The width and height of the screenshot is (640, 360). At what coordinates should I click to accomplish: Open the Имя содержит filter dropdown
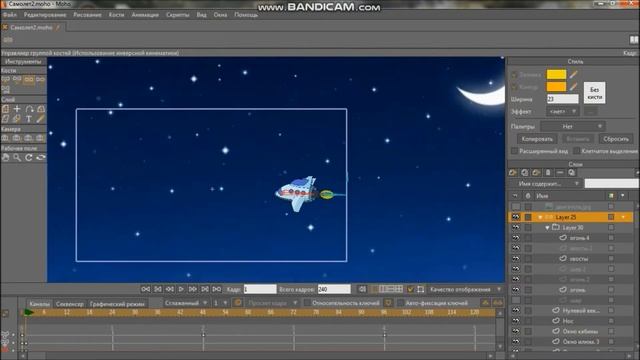(x=545, y=184)
